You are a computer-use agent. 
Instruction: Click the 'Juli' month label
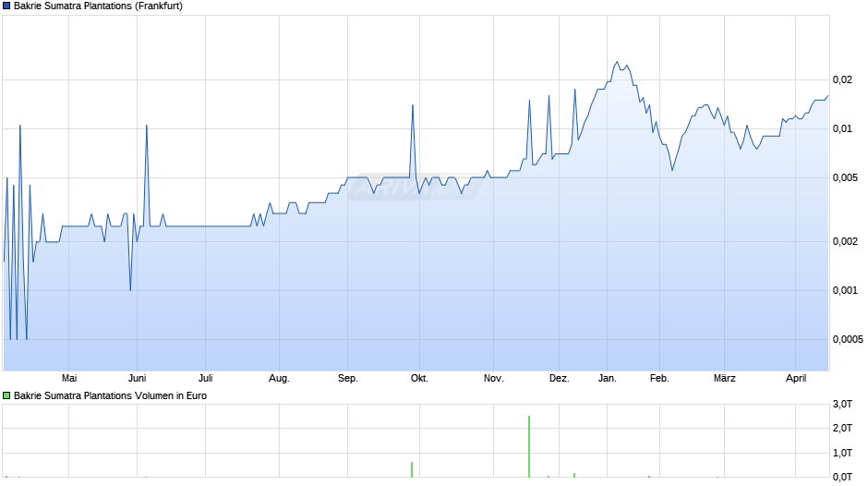(x=205, y=378)
